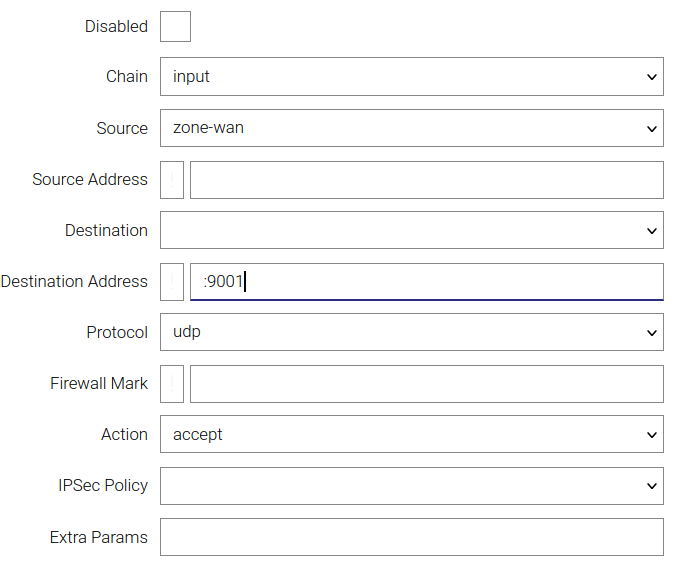Viewport: 681px width, 575px height.
Task: Expand the empty Destination dropdown
Action: pos(411,230)
